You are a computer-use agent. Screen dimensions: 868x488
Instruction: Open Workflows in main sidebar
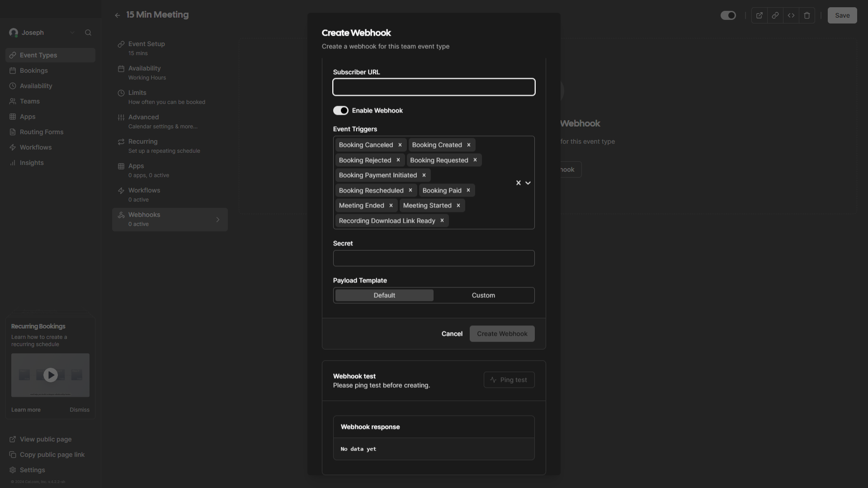click(50, 147)
